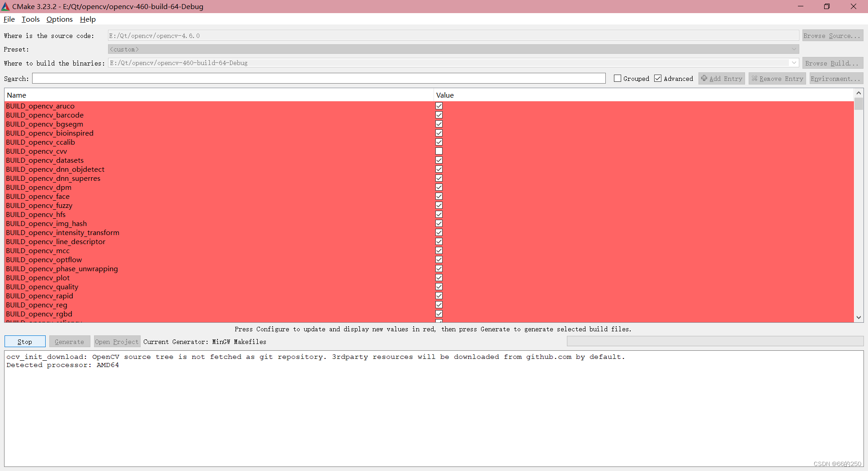Click the vertical scrollbar thumb of the list

(x=859, y=104)
